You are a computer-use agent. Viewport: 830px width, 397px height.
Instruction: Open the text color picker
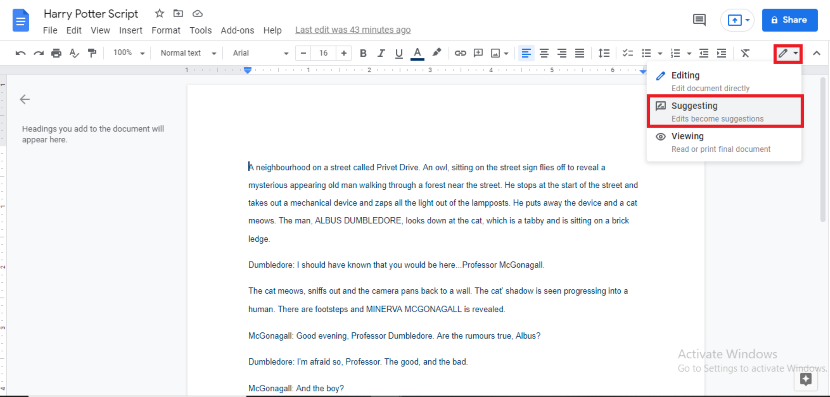(417, 53)
